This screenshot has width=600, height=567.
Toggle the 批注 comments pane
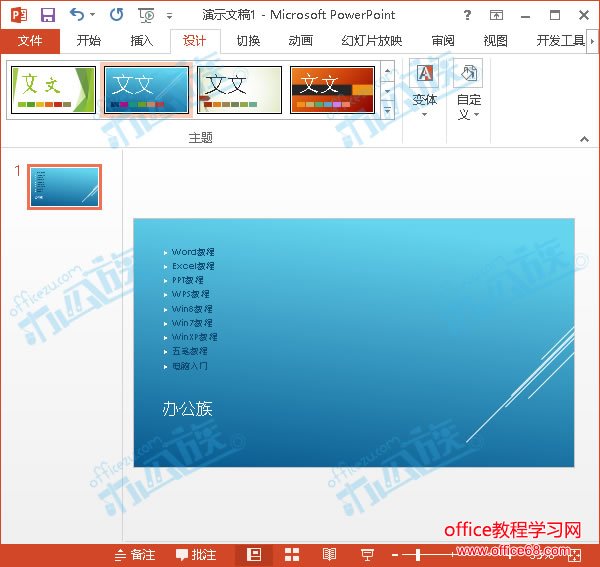coord(196,555)
